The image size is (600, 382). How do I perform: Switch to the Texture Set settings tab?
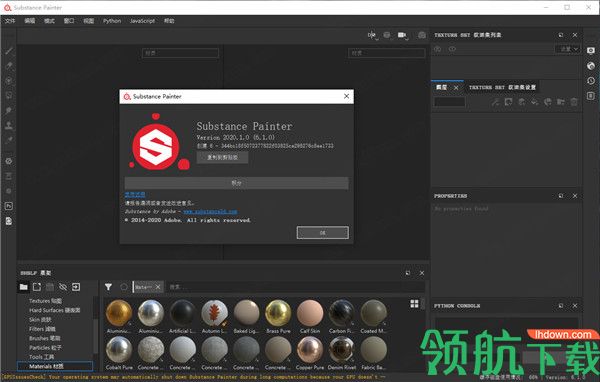coord(502,88)
